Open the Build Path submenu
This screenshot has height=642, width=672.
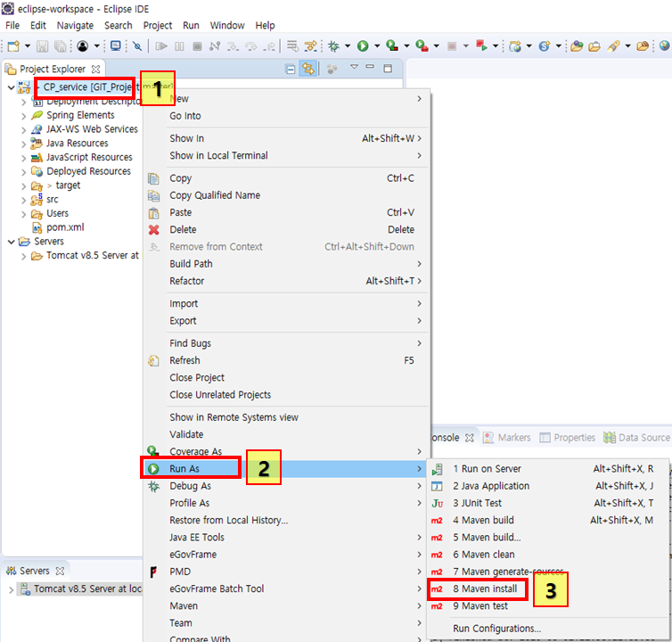286,264
